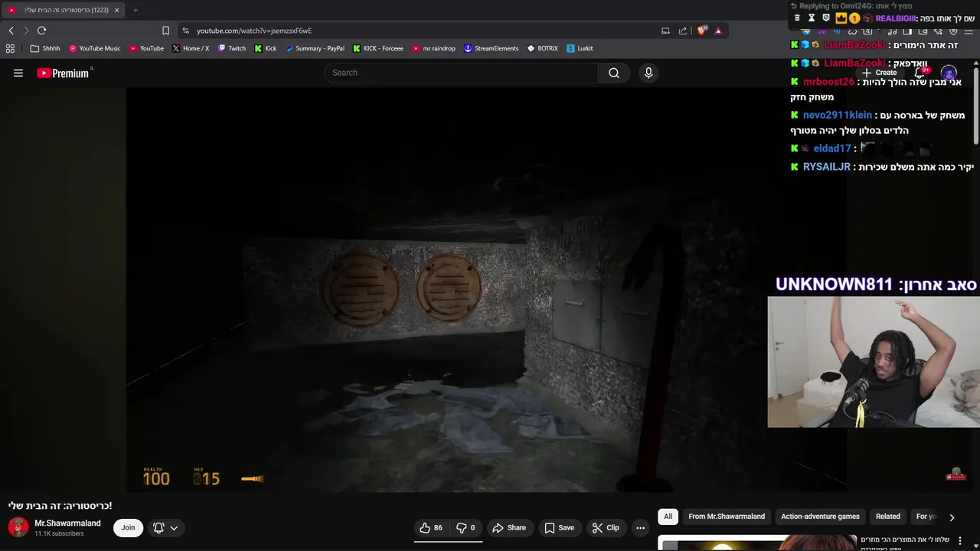Open the apps grid in bookmarks bar
This screenshot has width=980, height=551.
tap(10, 48)
